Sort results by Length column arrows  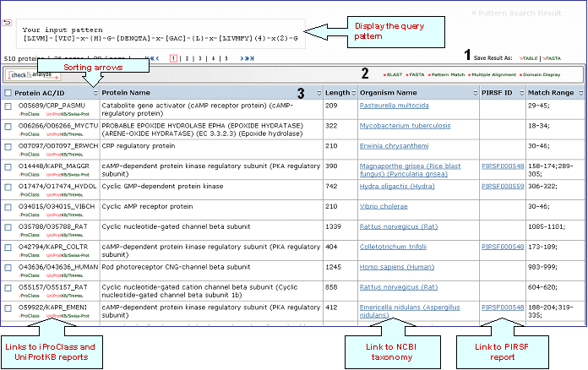pos(351,93)
